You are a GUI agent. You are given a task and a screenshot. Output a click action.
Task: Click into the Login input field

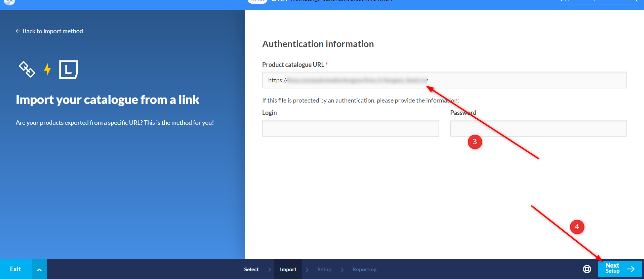(350, 128)
